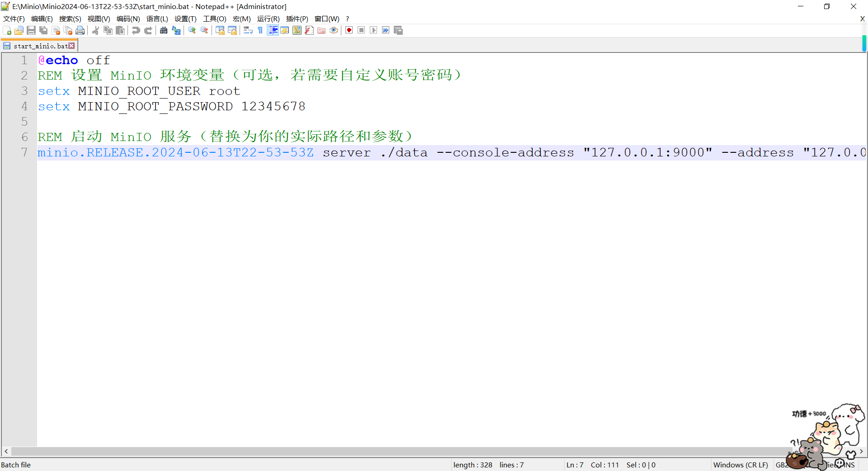The image size is (868, 471).
Task: Undo the last edit
Action: click(x=136, y=30)
